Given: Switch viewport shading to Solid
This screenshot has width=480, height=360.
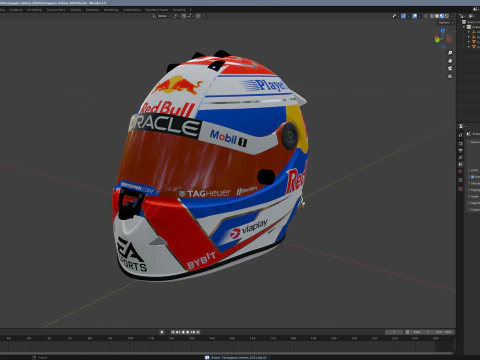Looking at the screenshot, I should point(437,16).
